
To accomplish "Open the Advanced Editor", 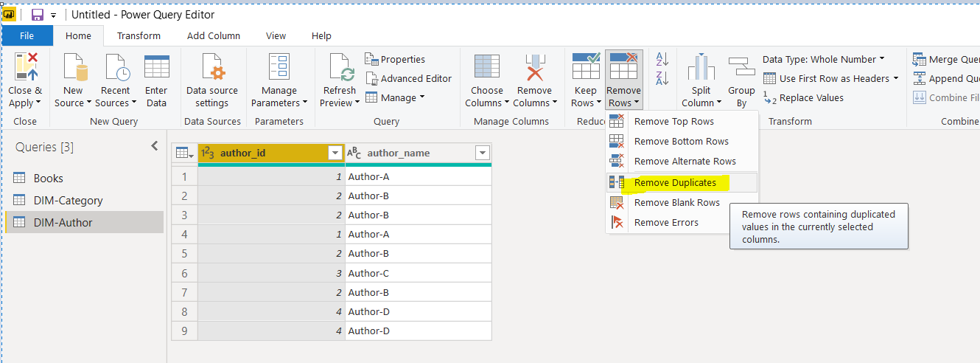I will [x=409, y=78].
